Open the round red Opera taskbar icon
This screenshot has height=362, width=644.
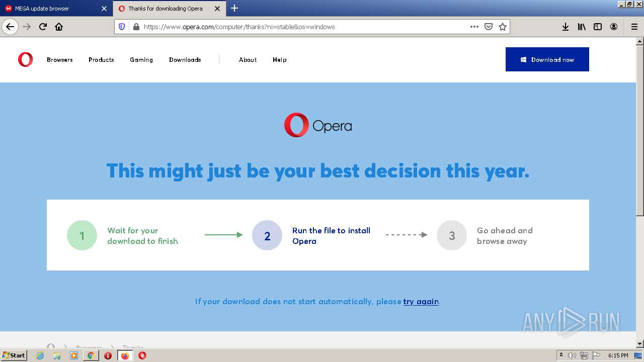tap(108, 355)
